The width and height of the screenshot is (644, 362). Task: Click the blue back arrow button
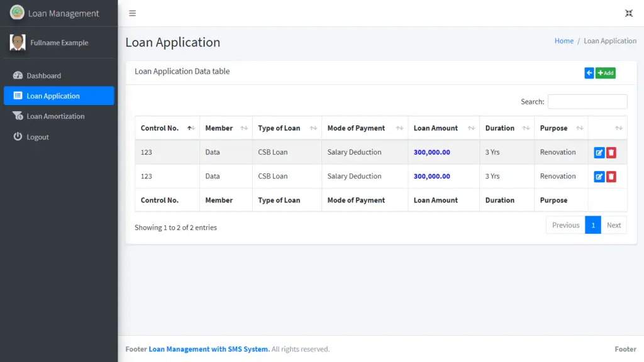coord(589,73)
